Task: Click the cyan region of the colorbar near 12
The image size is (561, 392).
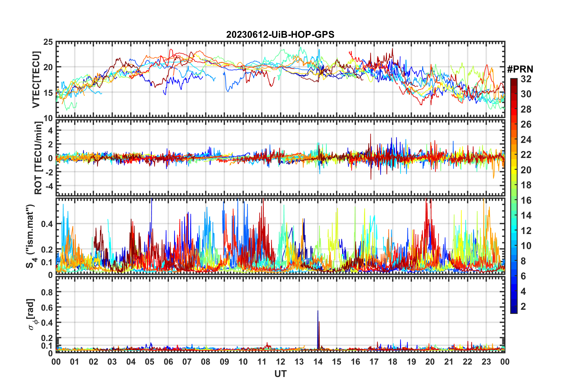Action: pyautogui.click(x=514, y=230)
